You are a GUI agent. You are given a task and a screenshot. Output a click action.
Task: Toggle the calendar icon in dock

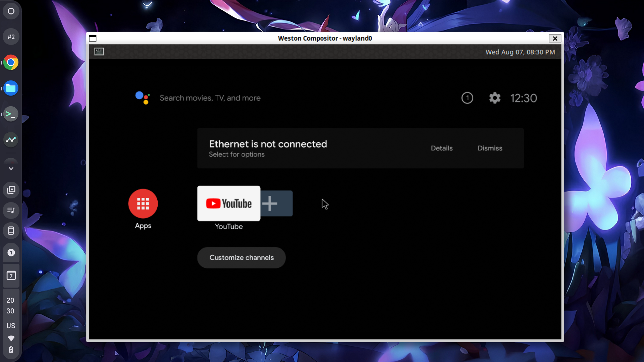(11, 276)
